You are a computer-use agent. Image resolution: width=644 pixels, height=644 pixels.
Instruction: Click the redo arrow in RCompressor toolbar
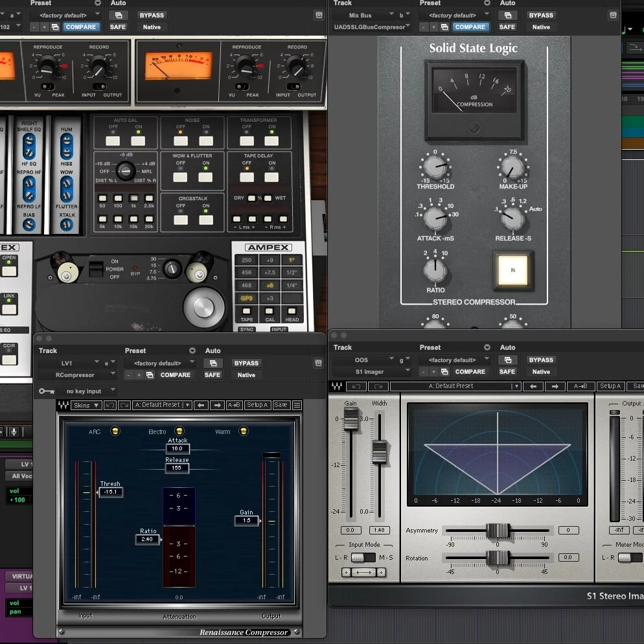pos(124,405)
